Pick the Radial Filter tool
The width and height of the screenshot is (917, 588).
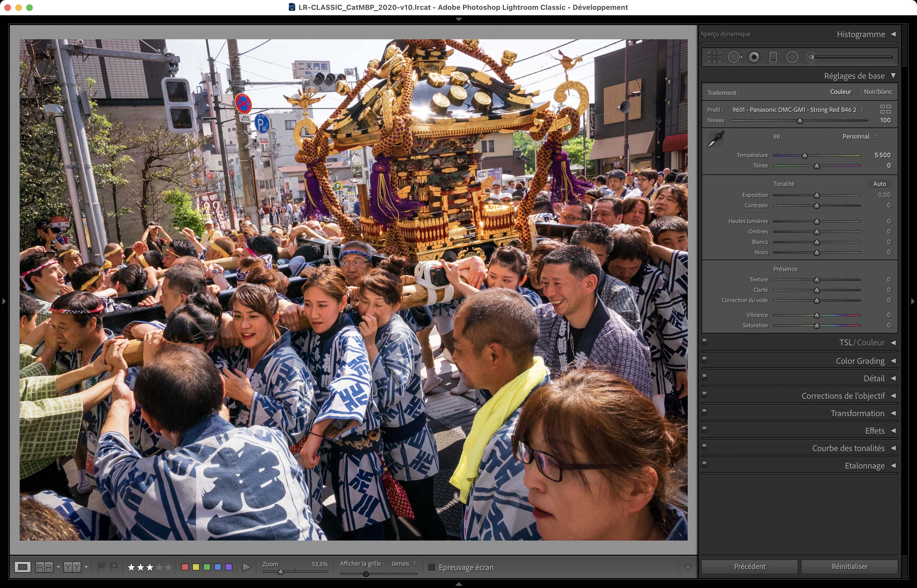(792, 57)
